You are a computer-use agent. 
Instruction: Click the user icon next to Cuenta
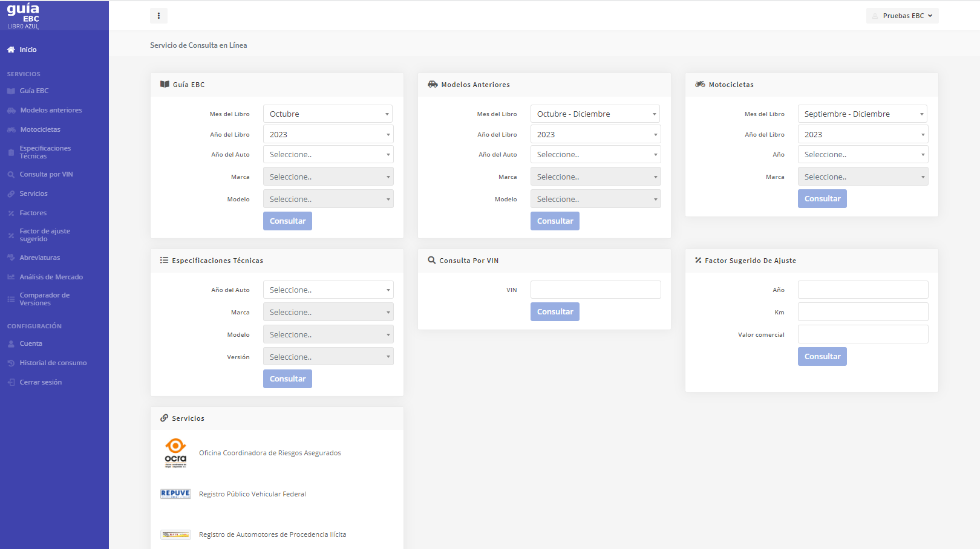11,343
